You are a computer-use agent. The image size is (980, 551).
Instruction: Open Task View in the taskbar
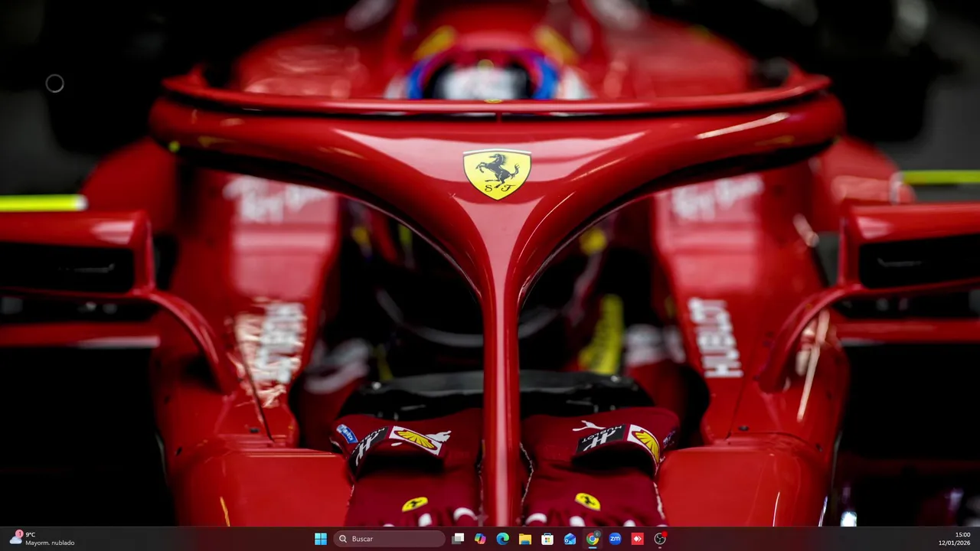tap(458, 539)
